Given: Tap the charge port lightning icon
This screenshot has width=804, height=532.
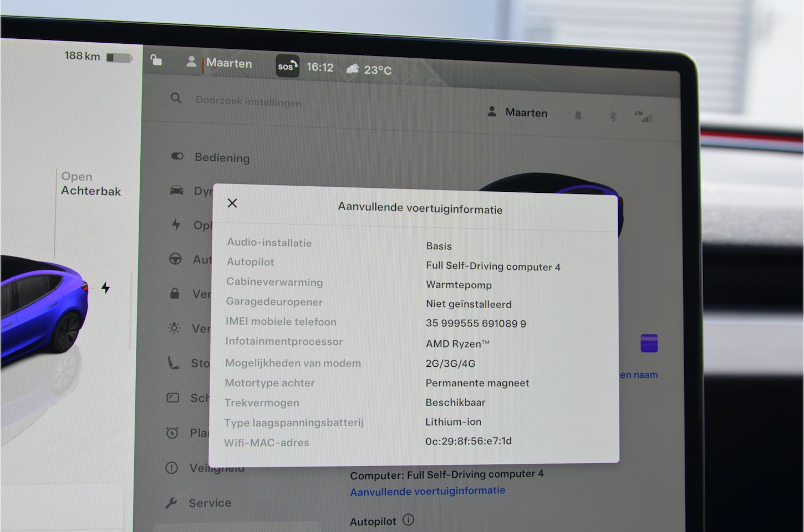Looking at the screenshot, I should click(x=105, y=288).
